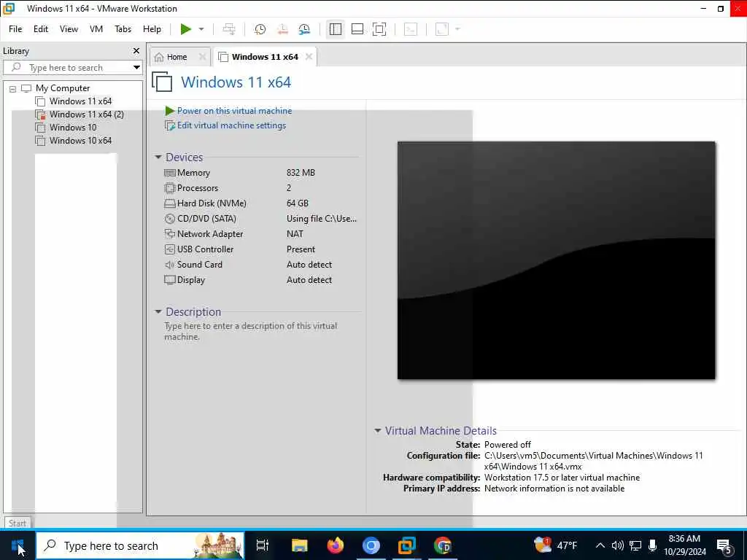Show hidden system tray icons
This screenshot has height=560, width=747.
point(600,545)
